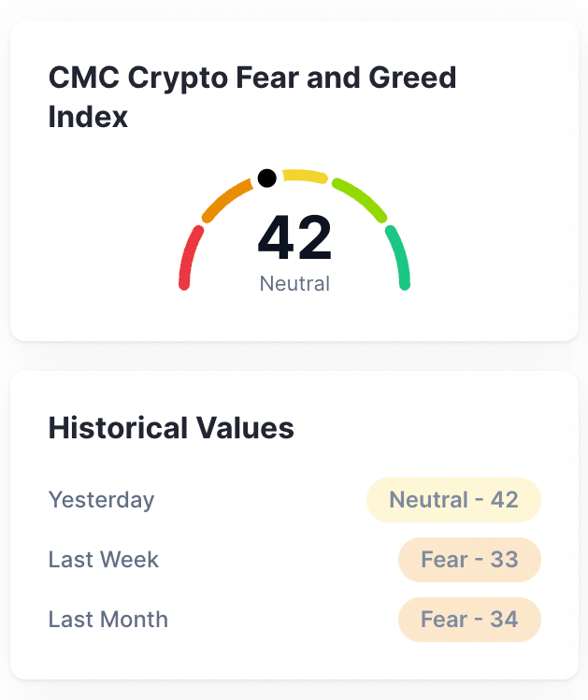Click the dark green gauge segment
The height and width of the screenshot is (700, 588).
pos(400,256)
